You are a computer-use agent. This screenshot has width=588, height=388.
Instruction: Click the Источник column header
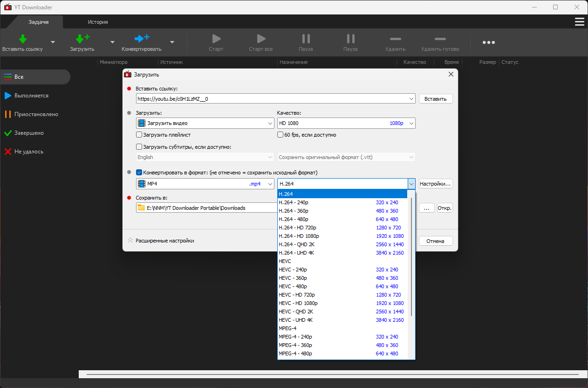click(x=171, y=62)
